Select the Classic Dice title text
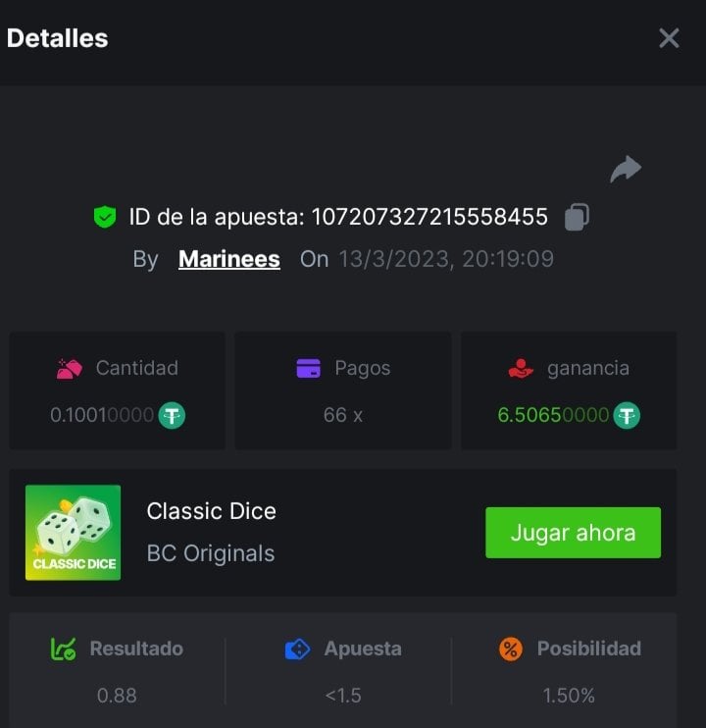The width and height of the screenshot is (706, 728). [211, 511]
